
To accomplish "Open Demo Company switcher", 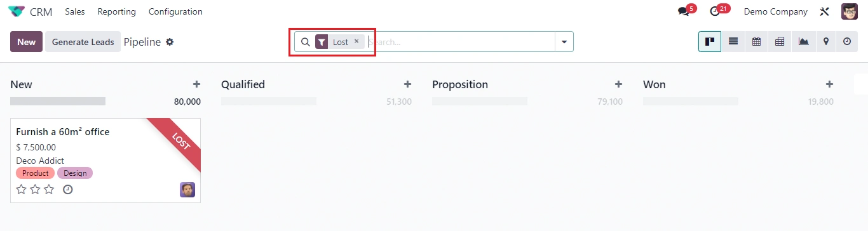I will click(775, 11).
